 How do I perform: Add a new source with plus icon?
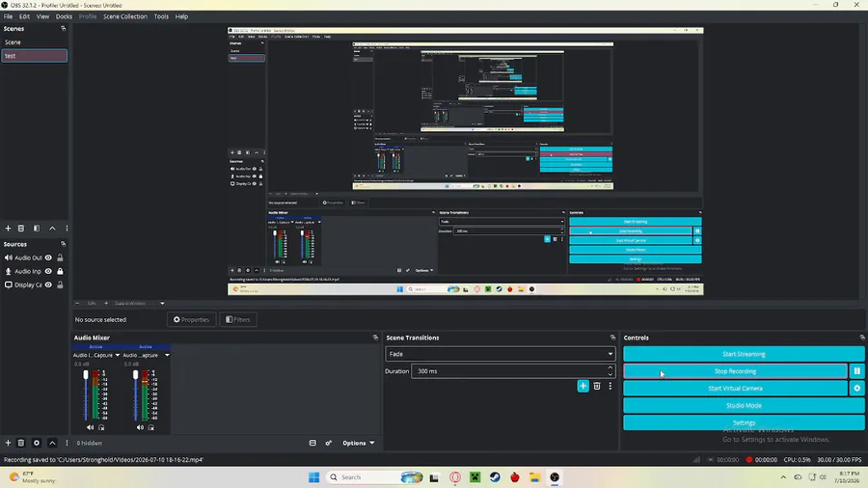[x=8, y=443]
